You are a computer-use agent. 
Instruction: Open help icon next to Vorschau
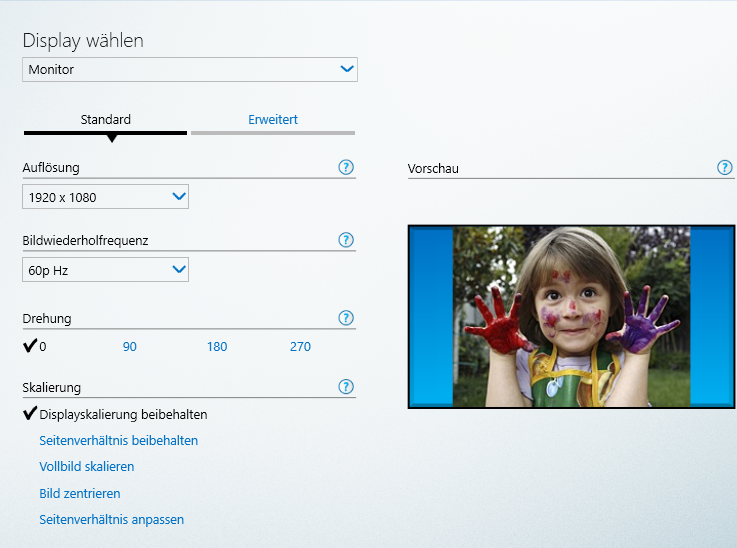[725, 168]
